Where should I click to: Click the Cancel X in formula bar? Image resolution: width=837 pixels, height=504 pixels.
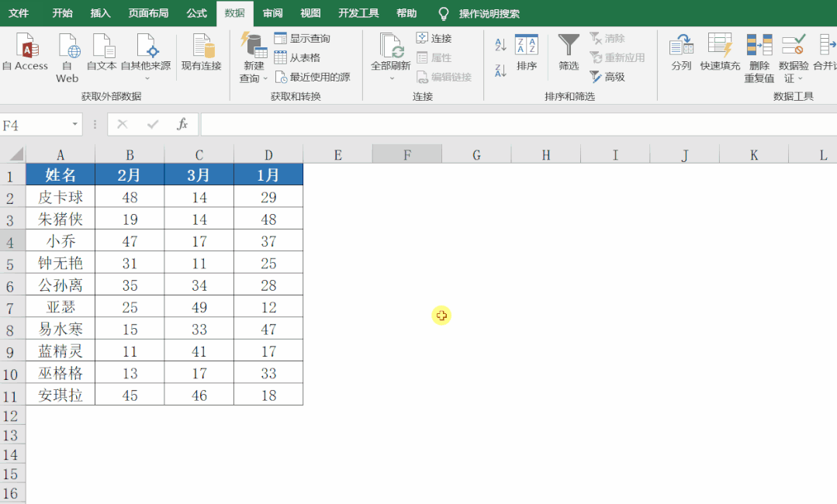pyautogui.click(x=123, y=124)
